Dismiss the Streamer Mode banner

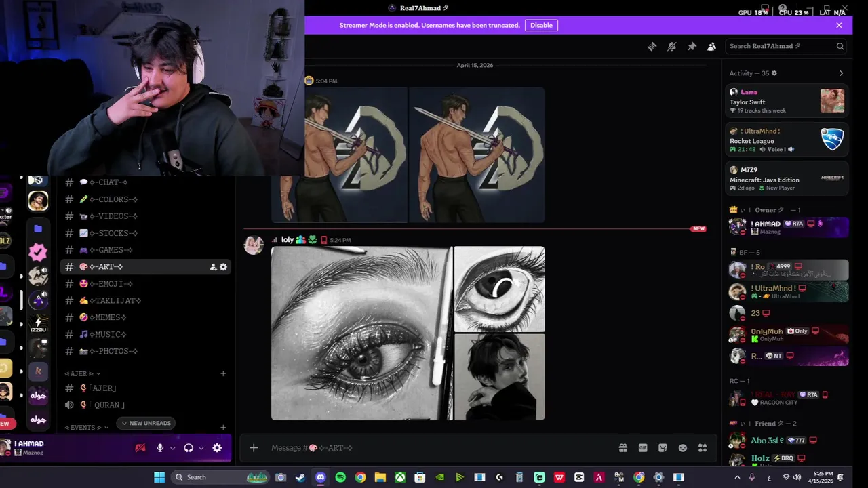[x=839, y=25]
